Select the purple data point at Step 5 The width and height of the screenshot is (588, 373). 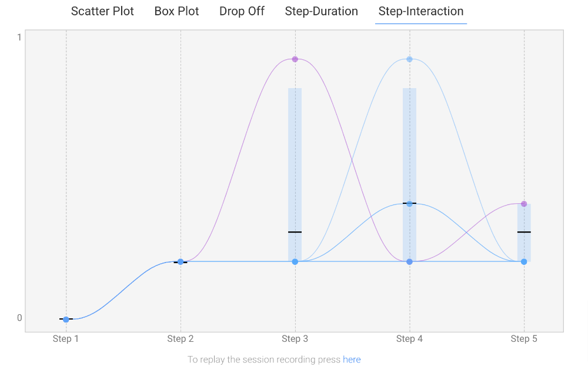point(524,204)
